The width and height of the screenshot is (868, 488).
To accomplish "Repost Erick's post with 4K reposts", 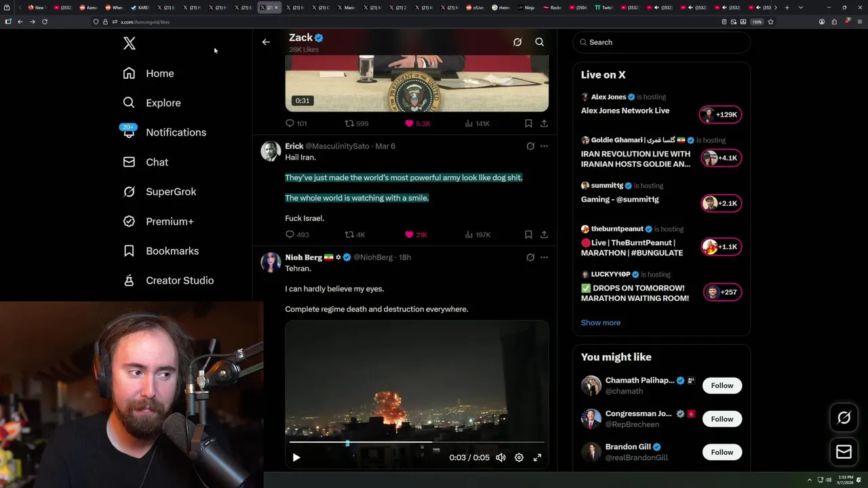I will point(355,235).
